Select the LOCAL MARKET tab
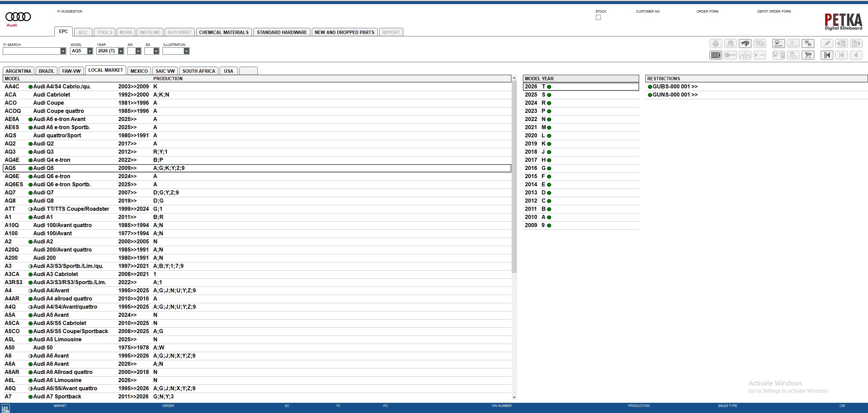The image size is (868, 413). [x=106, y=70]
